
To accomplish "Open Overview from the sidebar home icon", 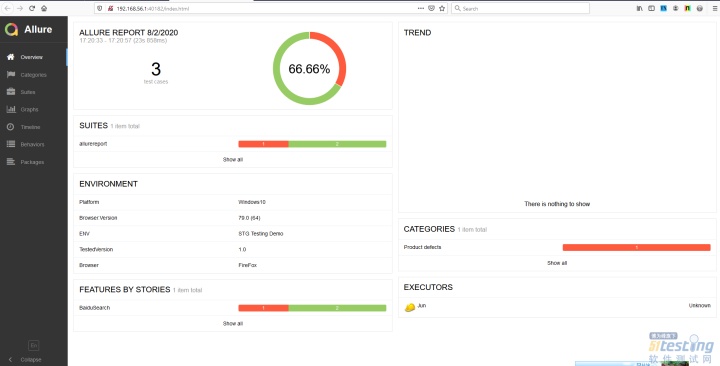I will [11, 57].
